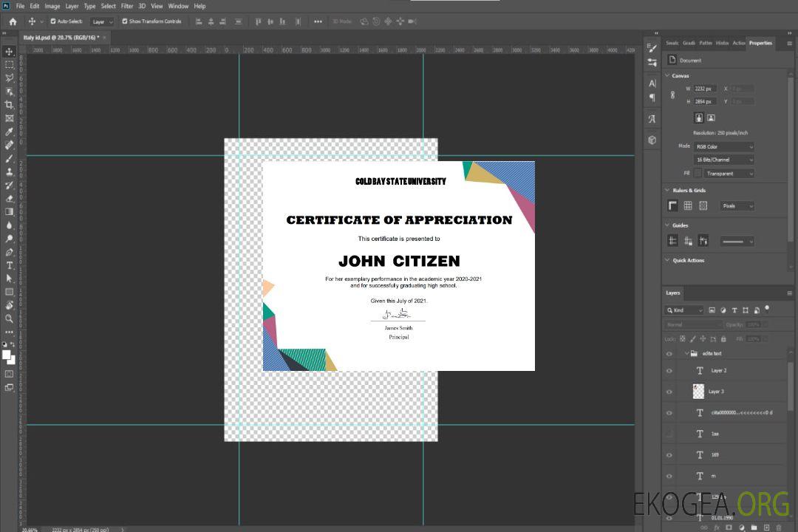Open the Filter menu
Viewport: 798px width, 532px height.
pyautogui.click(x=127, y=6)
